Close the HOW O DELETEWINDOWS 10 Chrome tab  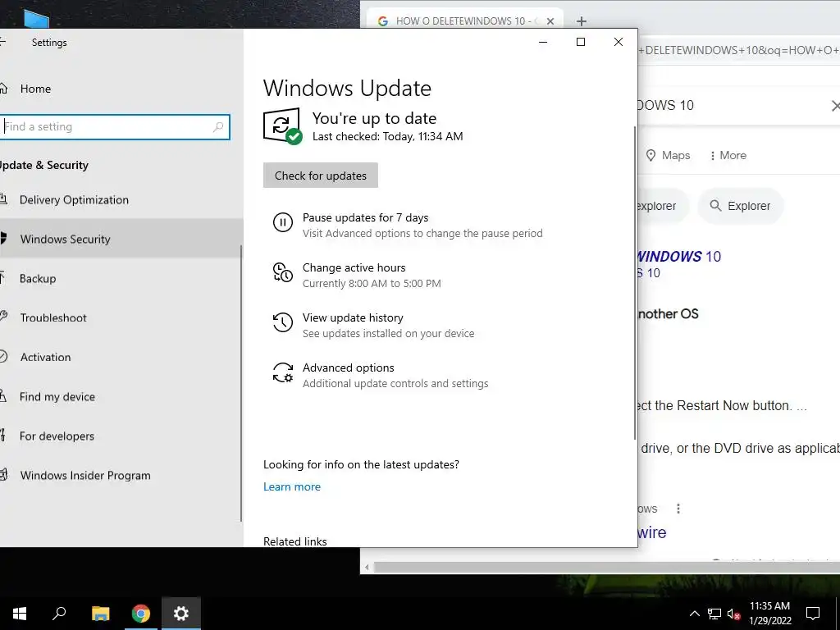click(550, 21)
